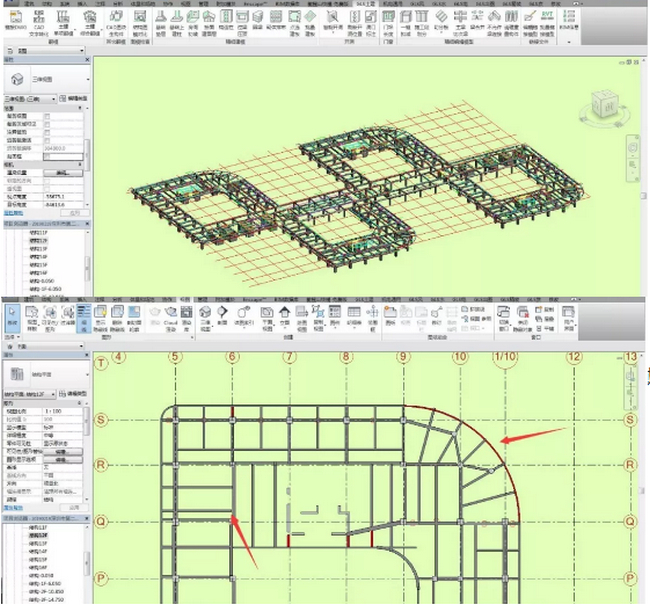Click the upper properties panel vertical scrollbar

[87, 156]
